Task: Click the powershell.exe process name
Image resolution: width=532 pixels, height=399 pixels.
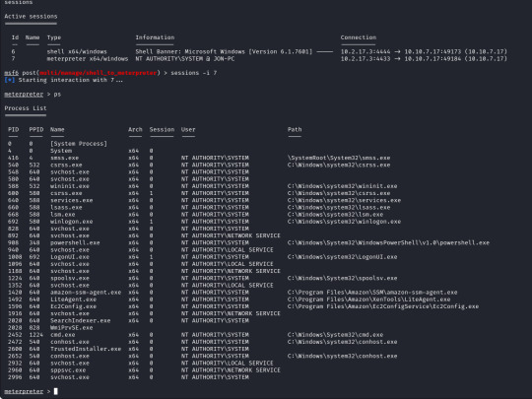Action: click(x=75, y=242)
